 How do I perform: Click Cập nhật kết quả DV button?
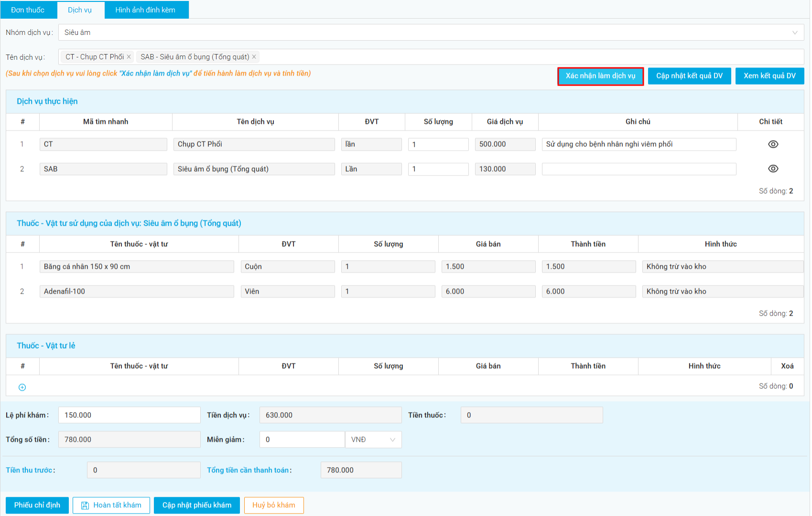[x=689, y=76]
